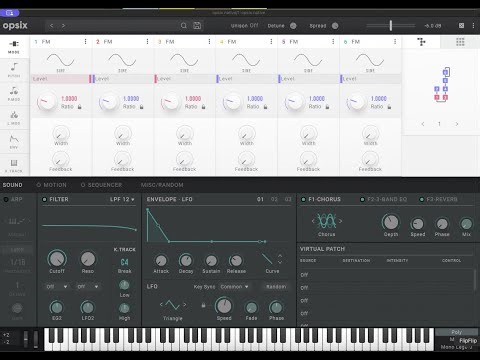Go to next preset arrow
The height and width of the screenshot is (360, 480).
click(63, 25)
